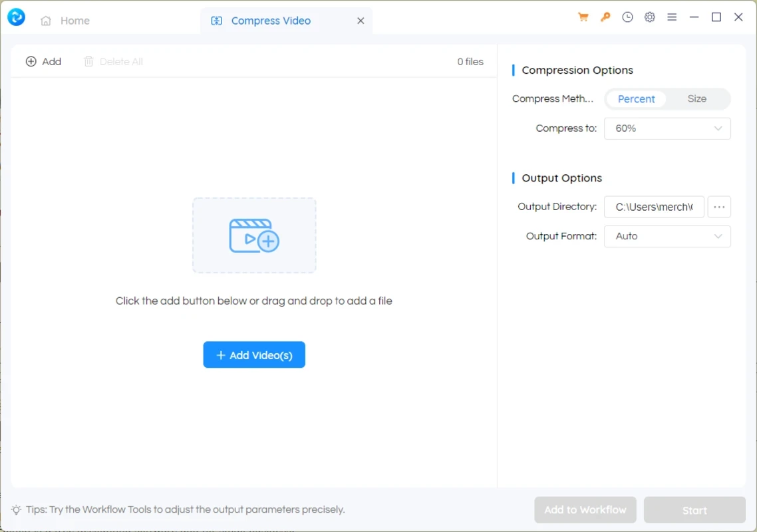The width and height of the screenshot is (757, 532).
Task: Click the video add icon in drop zone
Action: [254, 235]
